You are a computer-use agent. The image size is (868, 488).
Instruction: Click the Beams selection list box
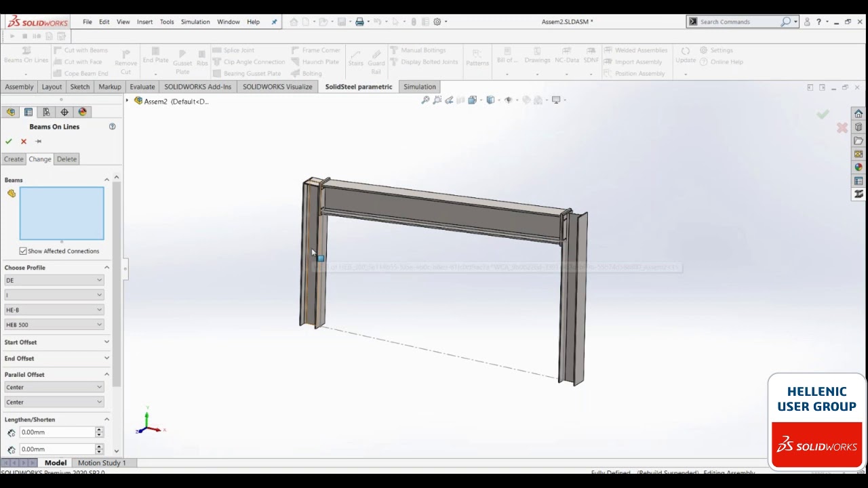pyautogui.click(x=62, y=213)
